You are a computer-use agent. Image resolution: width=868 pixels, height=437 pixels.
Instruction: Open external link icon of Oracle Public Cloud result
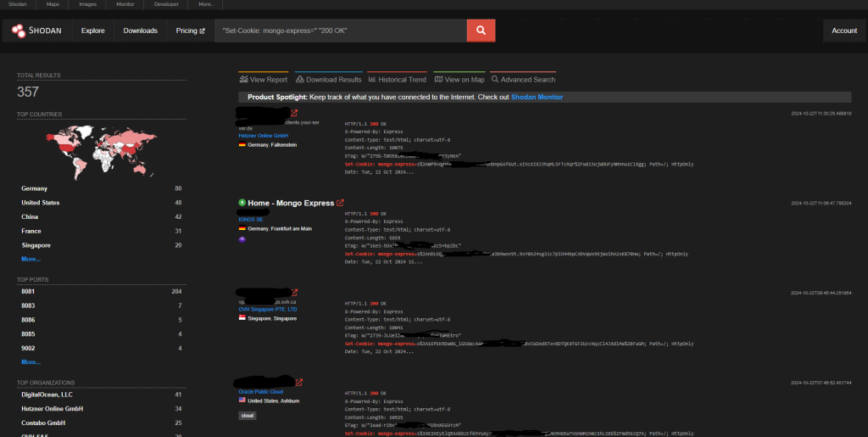pos(299,382)
